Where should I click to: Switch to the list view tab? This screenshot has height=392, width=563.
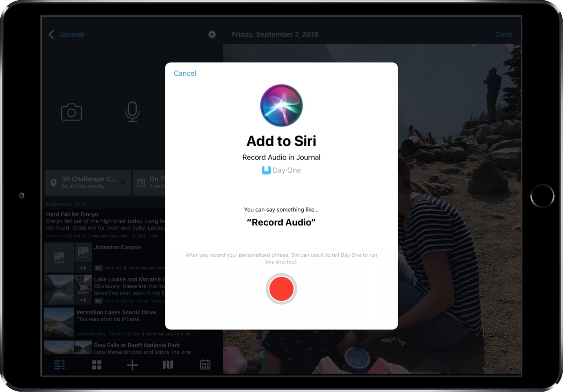tap(60, 365)
